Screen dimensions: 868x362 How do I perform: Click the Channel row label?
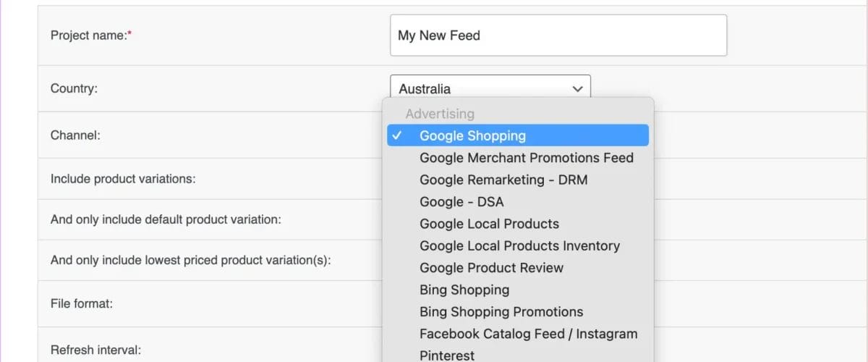[x=75, y=135]
